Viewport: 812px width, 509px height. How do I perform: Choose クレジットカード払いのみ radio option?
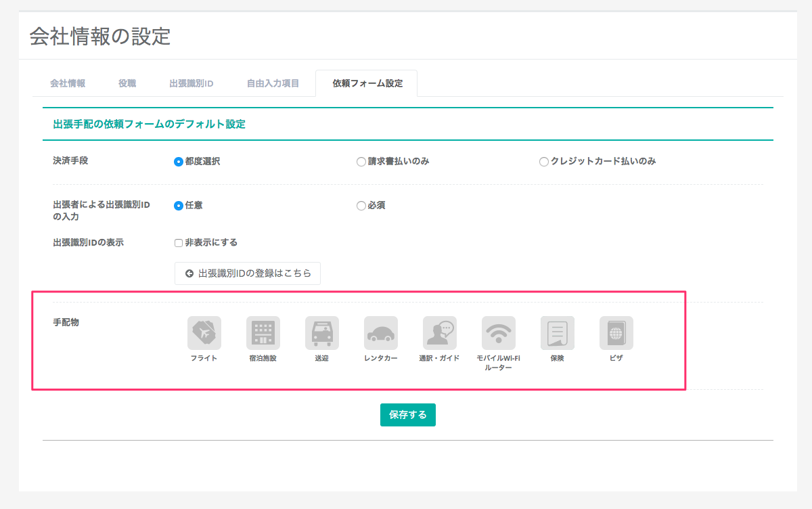544,162
